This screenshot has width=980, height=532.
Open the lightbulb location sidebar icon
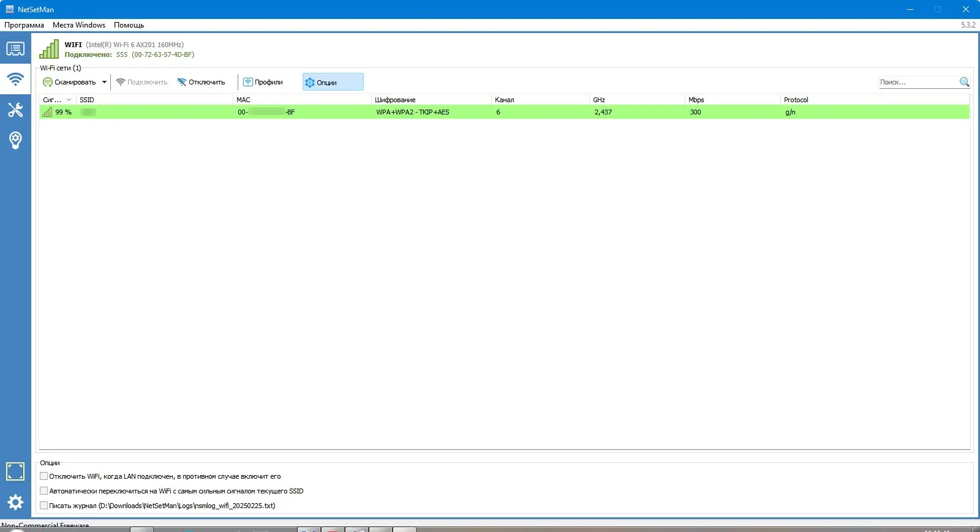pyautogui.click(x=15, y=140)
